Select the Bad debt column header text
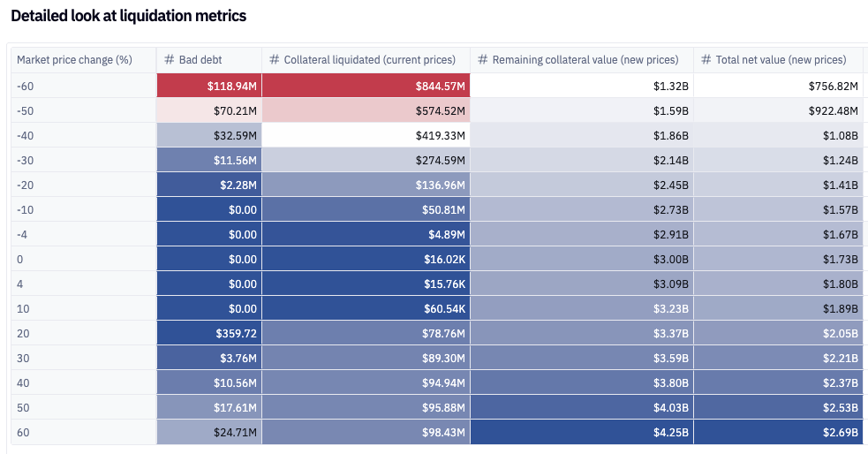This screenshot has width=868, height=454. (200, 59)
